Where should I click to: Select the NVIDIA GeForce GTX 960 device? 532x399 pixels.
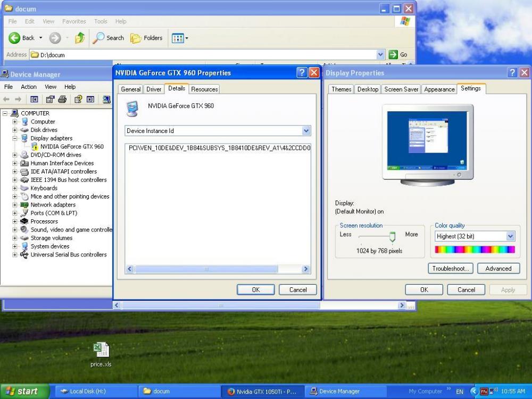(x=71, y=146)
